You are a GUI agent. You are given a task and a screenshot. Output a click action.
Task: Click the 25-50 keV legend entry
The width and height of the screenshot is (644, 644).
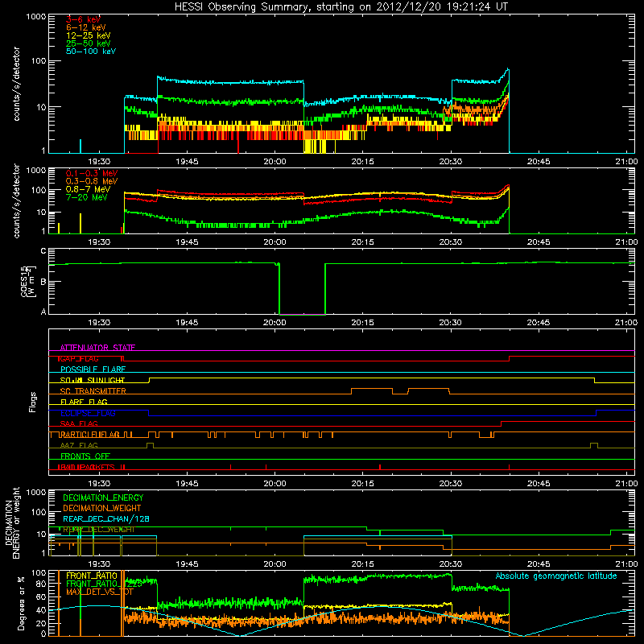89,43
